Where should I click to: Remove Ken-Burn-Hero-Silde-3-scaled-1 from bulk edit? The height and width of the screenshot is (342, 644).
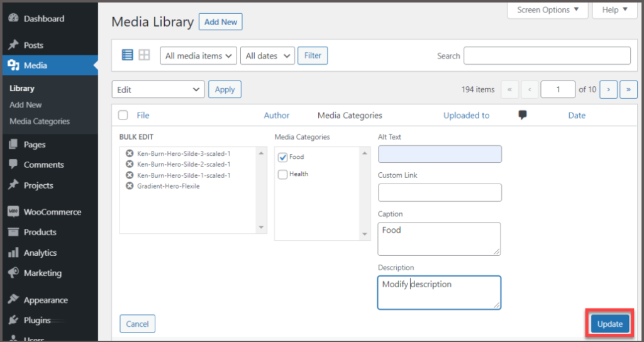tap(130, 153)
